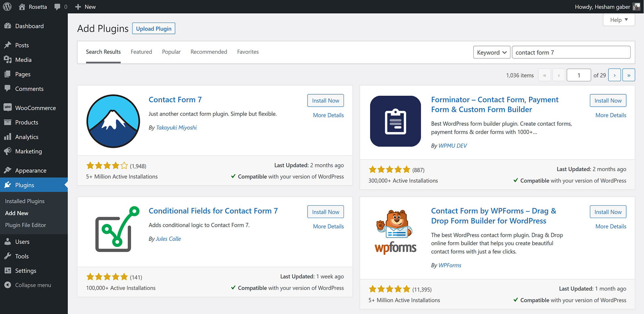Open the Keyword filter dropdown
The image size is (644, 314).
tap(491, 52)
